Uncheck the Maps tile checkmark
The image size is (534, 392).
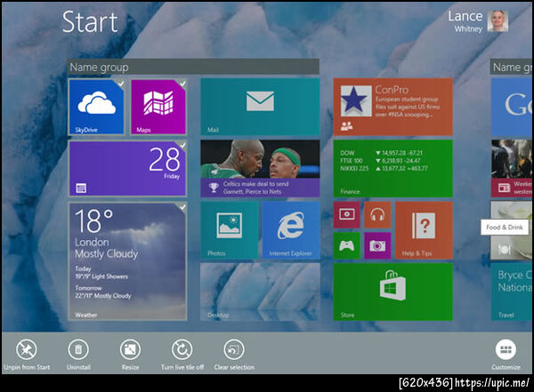182,84
